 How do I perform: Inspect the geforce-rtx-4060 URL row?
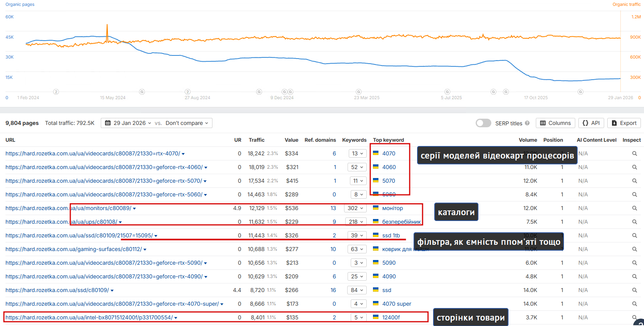pyautogui.click(x=635, y=167)
